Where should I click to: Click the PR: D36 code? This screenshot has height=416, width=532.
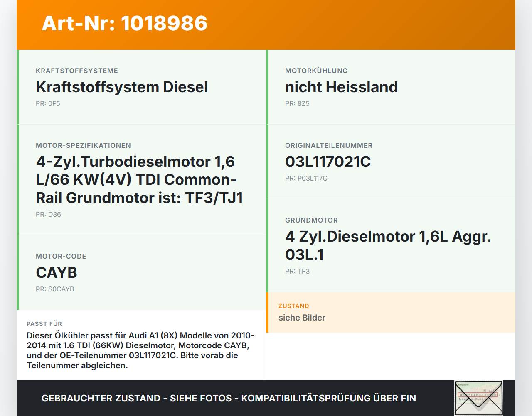click(x=48, y=214)
